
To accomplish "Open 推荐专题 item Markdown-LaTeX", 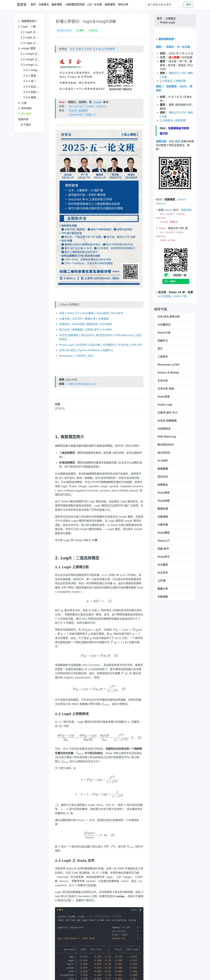I will (x=175, y=364).
